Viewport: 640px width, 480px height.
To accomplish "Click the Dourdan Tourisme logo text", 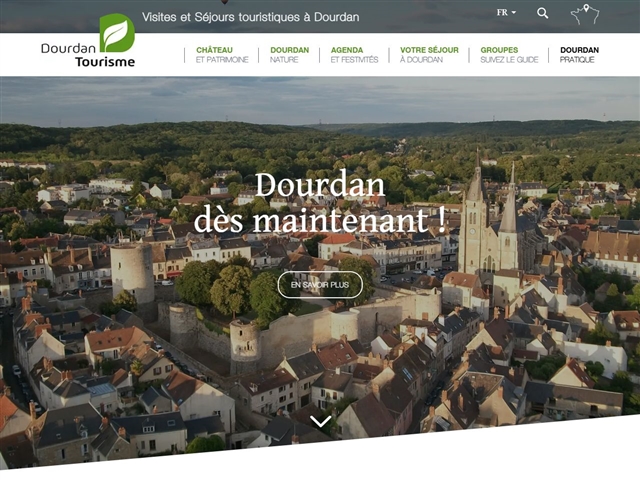I will pyautogui.click(x=88, y=55).
